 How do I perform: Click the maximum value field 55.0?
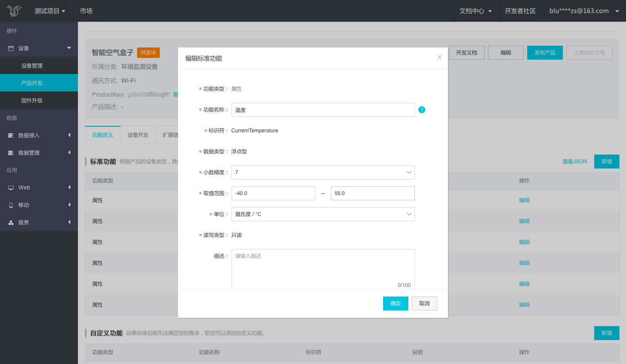[x=373, y=193]
